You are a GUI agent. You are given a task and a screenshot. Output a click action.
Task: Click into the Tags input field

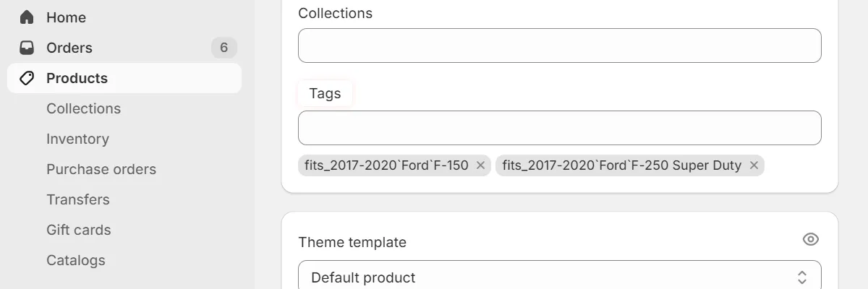click(x=559, y=128)
